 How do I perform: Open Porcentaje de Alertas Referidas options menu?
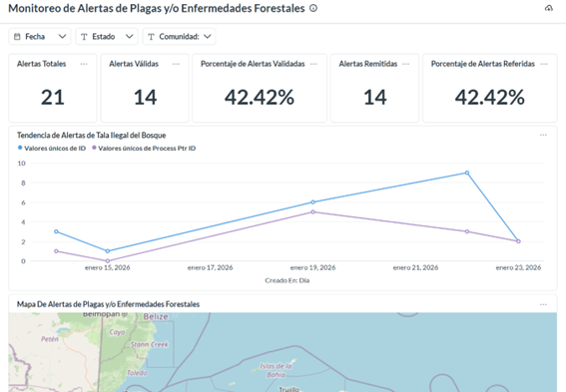544,64
